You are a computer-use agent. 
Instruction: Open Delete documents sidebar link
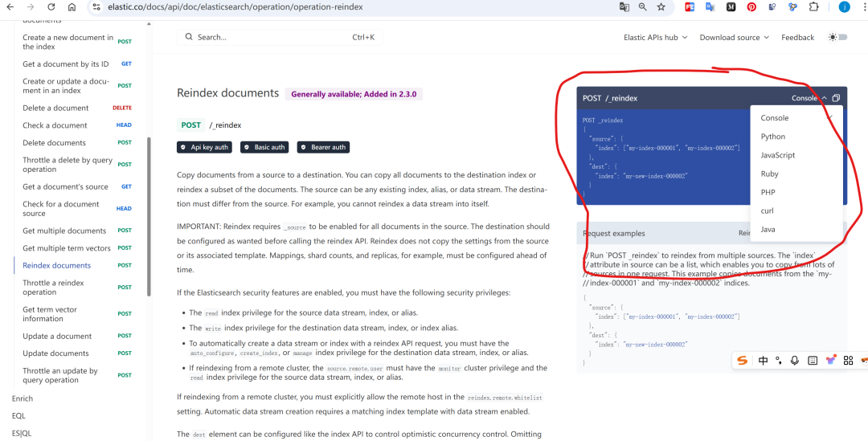pos(55,143)
